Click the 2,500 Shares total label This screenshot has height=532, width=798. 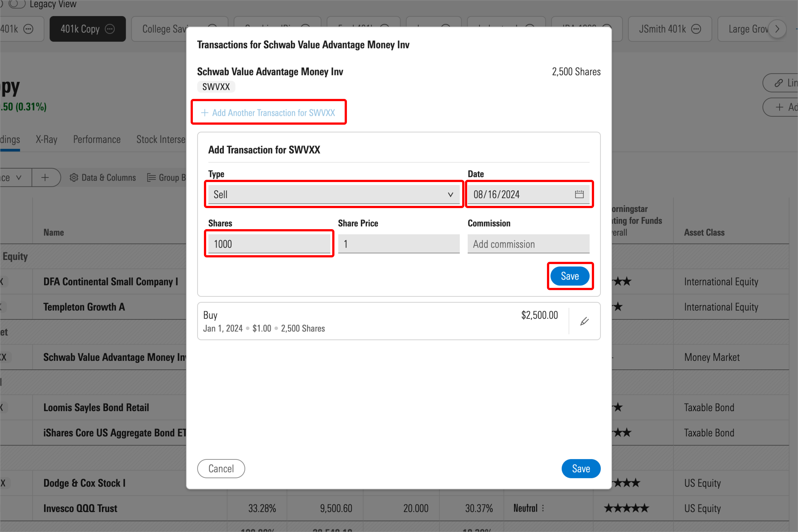pos(576,71)
